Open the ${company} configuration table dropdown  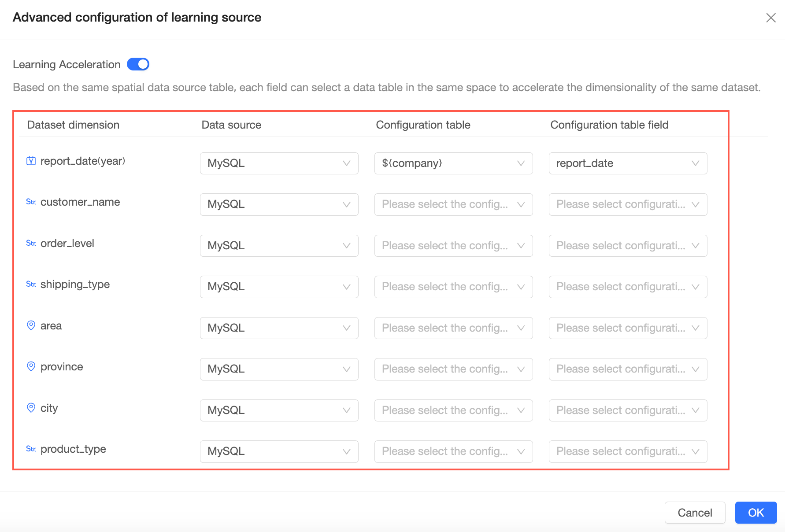454,163
